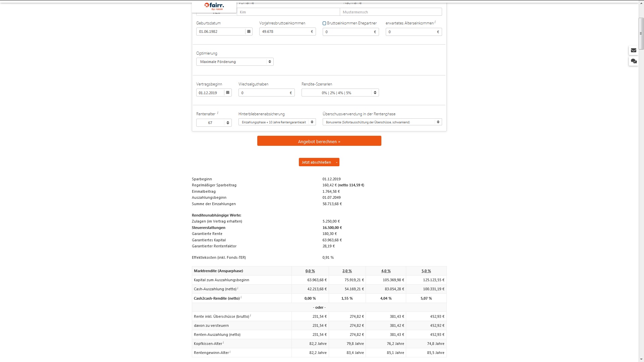Click the 4,0 % column header link
Viewport: 644px width, 362px height.
click(x=386, y=271)
